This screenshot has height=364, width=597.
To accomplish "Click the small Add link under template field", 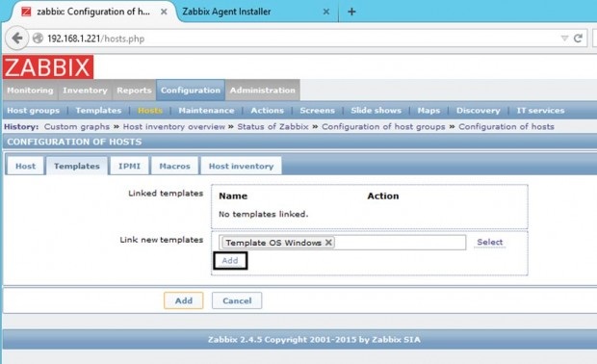I will click(x=230, y=260).
